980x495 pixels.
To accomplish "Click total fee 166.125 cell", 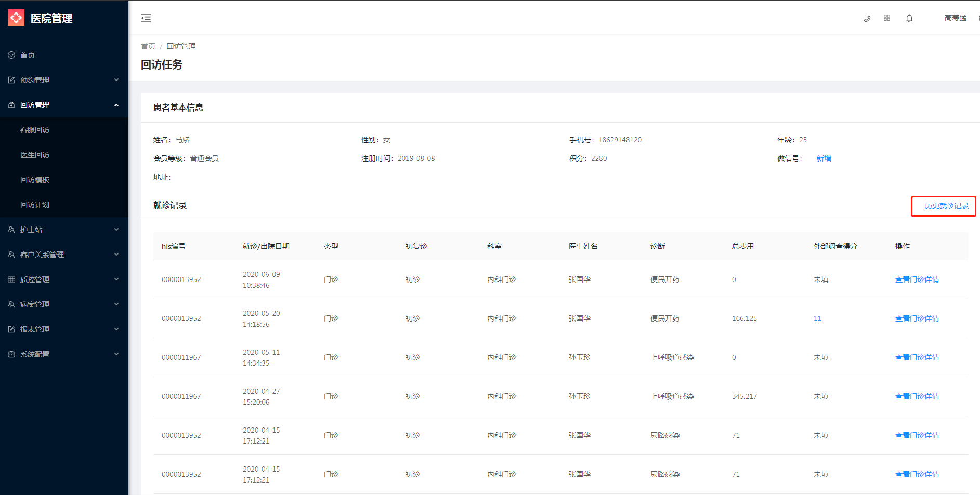I will click(744, 318).
